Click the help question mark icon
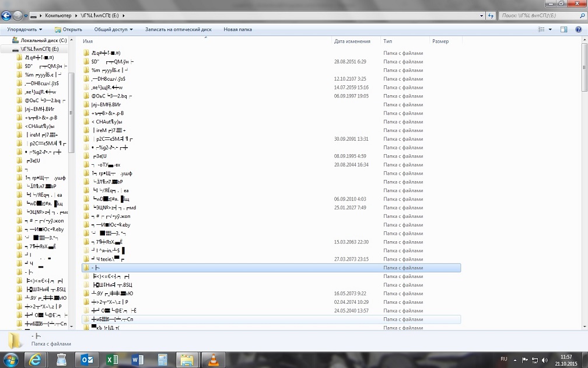 (578, 29)
